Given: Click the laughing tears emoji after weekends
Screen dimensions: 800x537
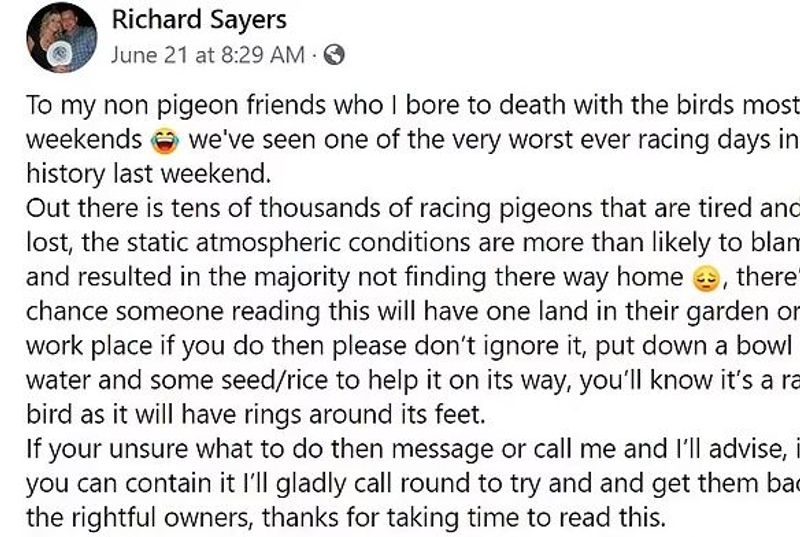Looking at the screenshot, I should point(165,141).
